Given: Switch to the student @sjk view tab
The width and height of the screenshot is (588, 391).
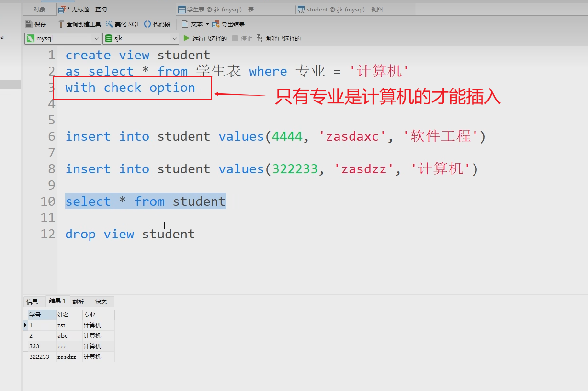Looking at the screenshot, I should tap(340, 10).
